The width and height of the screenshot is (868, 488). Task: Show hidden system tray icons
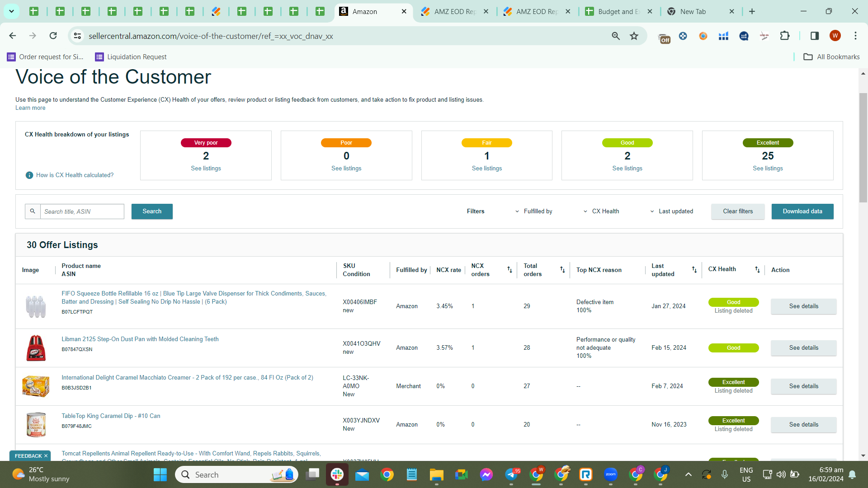(x=688, y=474)
